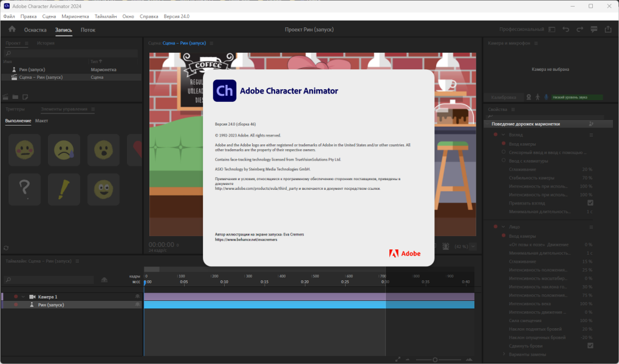Image resolution: width=619 pixels, height=364 pixels.
Task: Collapse the Камера 1 track chevron
Action: click(23, 297)
